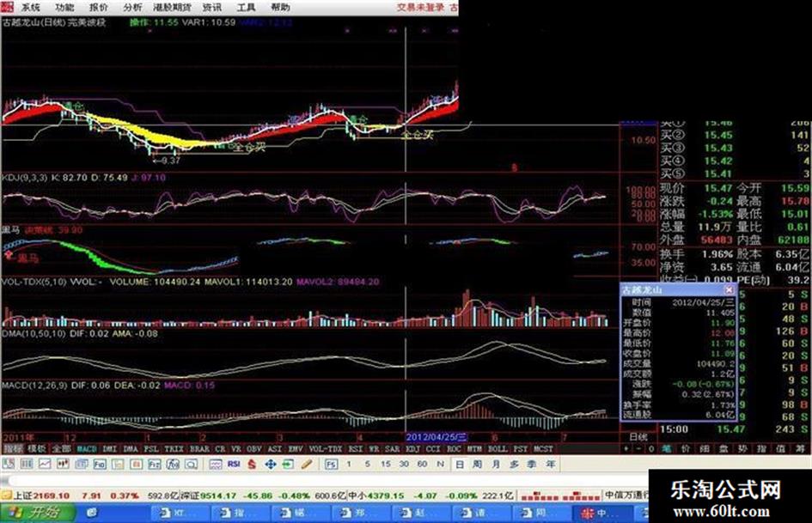The image size is (812, 523).
Task: Open the 港股期货 menu
Action: pos(173,7)
